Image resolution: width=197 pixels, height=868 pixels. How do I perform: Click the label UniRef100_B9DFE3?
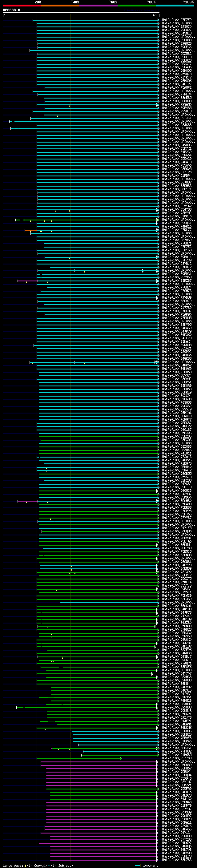[x=177, y=57]
